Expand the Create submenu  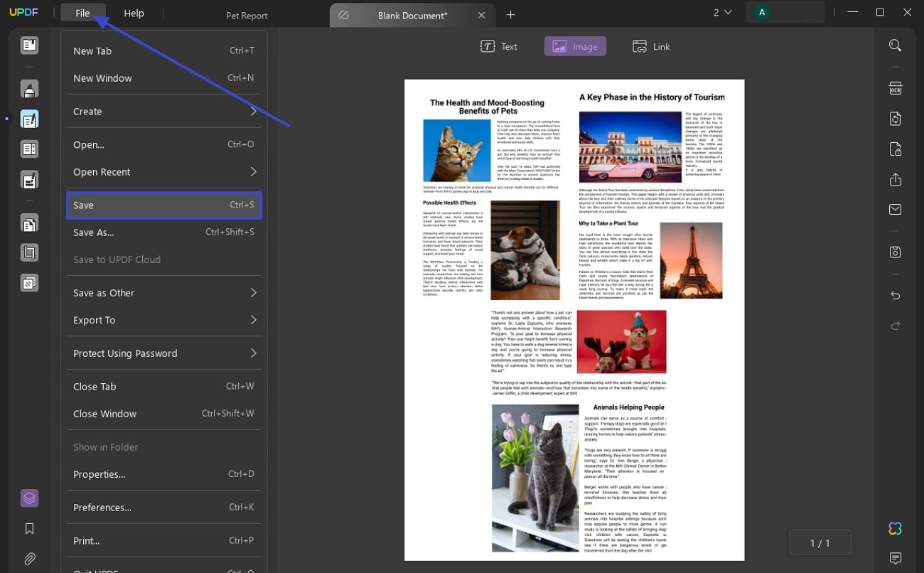point(163,111)
